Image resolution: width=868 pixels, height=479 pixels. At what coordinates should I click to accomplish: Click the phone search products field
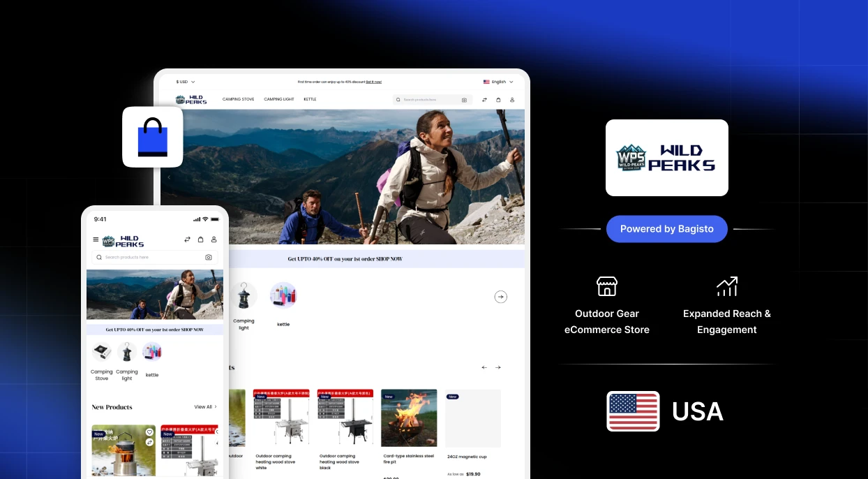tap(155, 258)
